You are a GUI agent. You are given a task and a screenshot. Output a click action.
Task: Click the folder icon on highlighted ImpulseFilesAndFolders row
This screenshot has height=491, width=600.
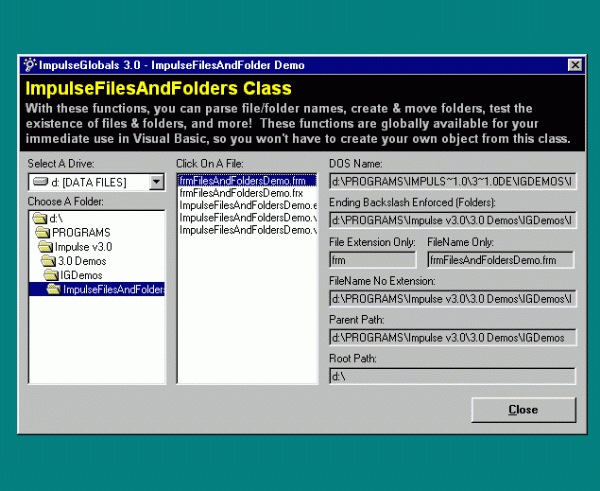[x=54, y=289]
